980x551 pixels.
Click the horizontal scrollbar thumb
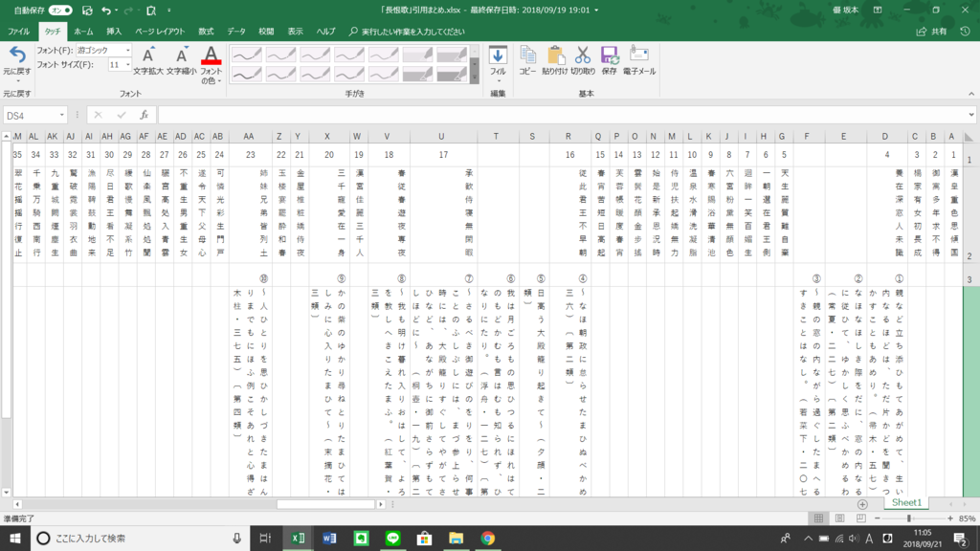click(325, 504)
